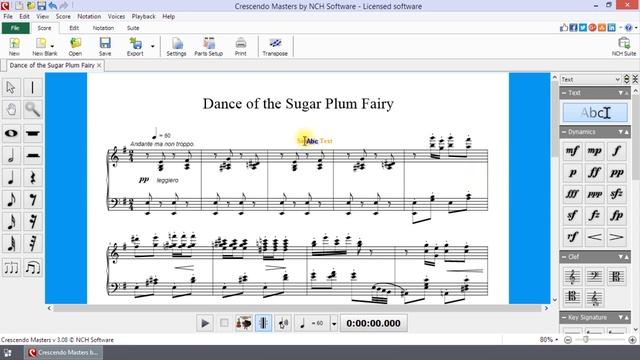The height and width of the screenshot is (360, 640).
Task: Choose the eighth note tool
Action: tap(11, 200)
